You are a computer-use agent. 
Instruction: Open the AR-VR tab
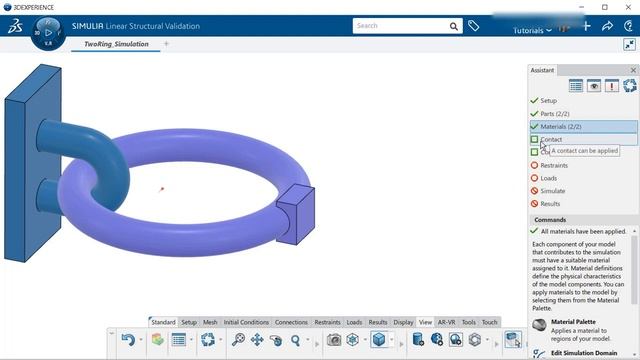click(x=447, y=322)
